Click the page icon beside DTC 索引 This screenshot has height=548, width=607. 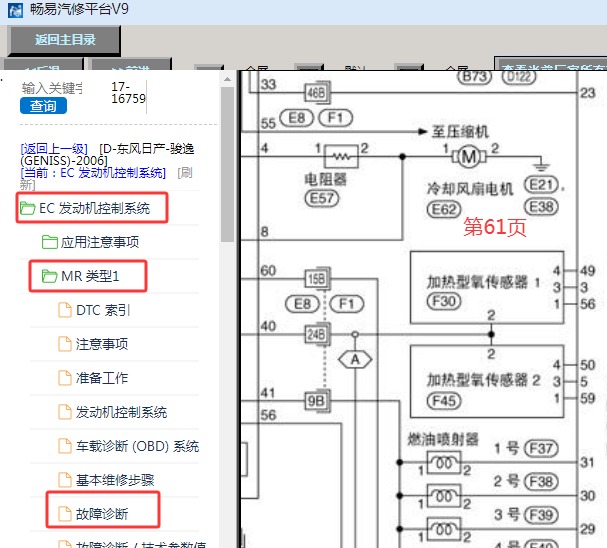click(x=65, y=310)
